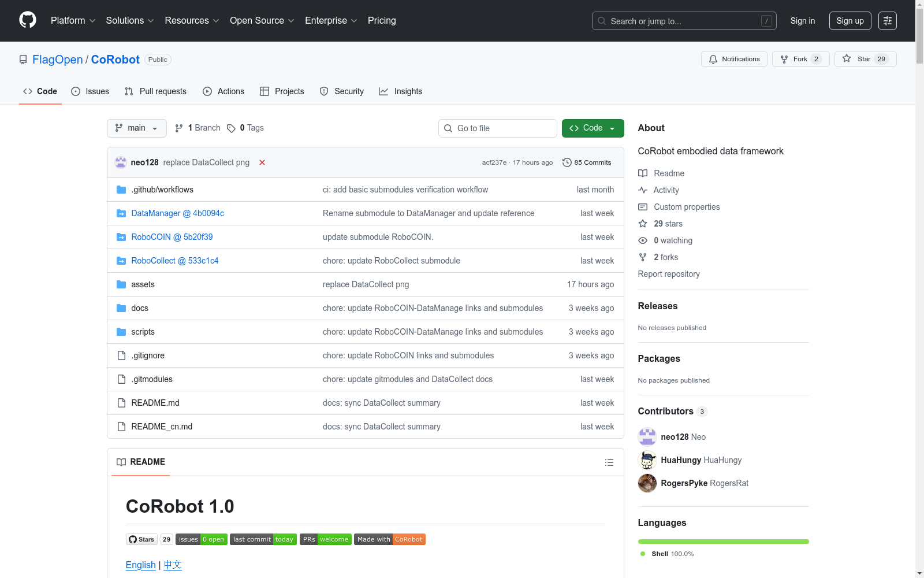Open Notifications for this repository
924x578 pixels.
click(734, 59)
